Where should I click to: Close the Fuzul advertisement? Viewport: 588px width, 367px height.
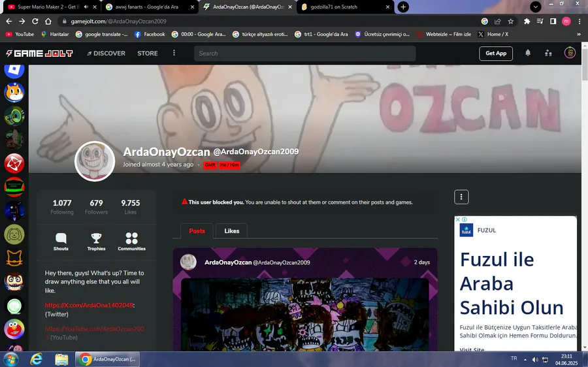tap(457, 219)
